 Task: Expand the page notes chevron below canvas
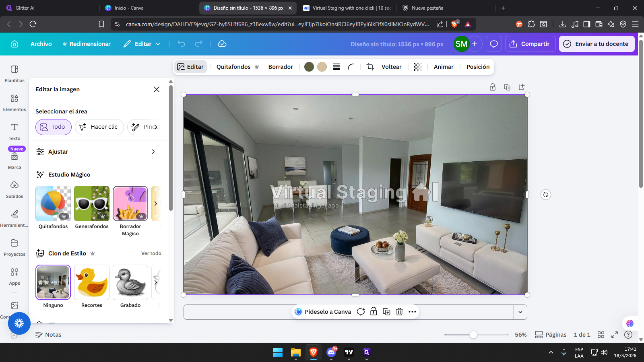[520, 312]
